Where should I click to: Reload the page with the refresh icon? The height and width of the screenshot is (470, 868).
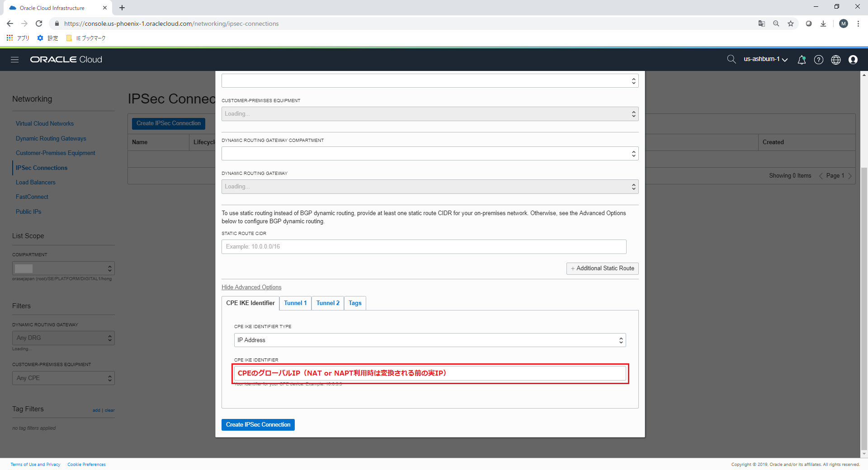point(39,23)
